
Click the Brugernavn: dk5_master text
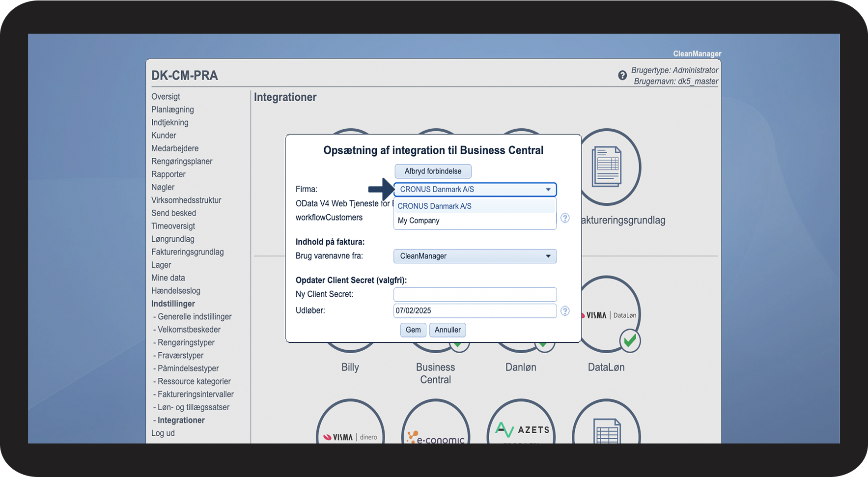click(676, 82)
